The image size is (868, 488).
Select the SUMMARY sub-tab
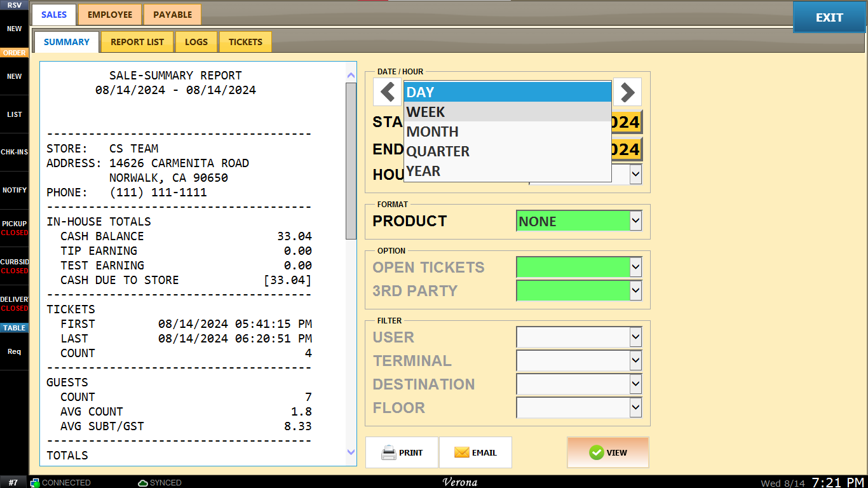(67, 42)
